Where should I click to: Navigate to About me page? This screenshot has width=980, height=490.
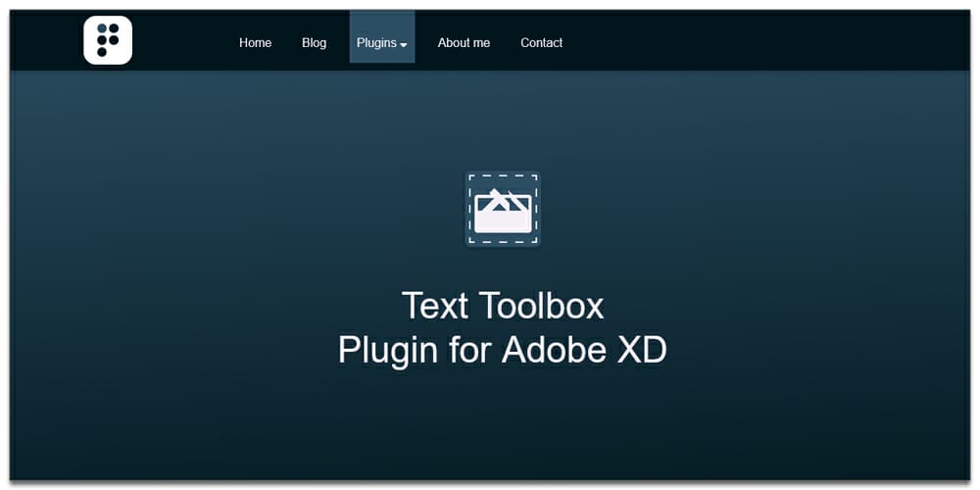(x=464, y=43)
